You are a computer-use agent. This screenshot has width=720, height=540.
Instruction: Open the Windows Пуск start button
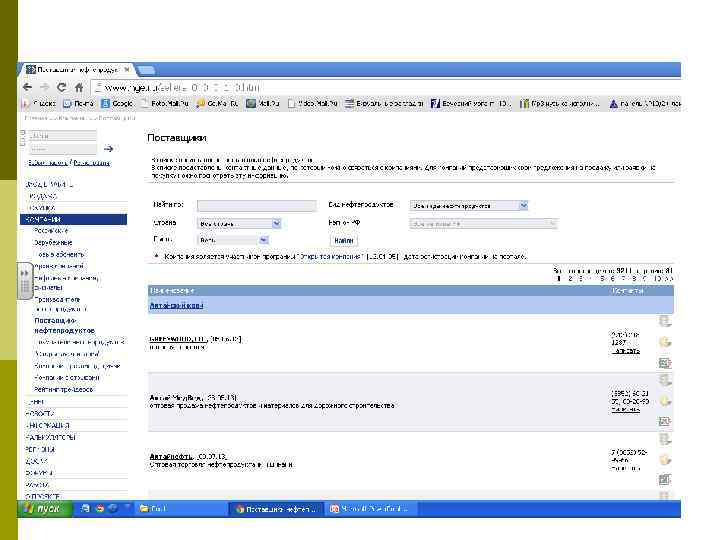[x=45, y=509]
